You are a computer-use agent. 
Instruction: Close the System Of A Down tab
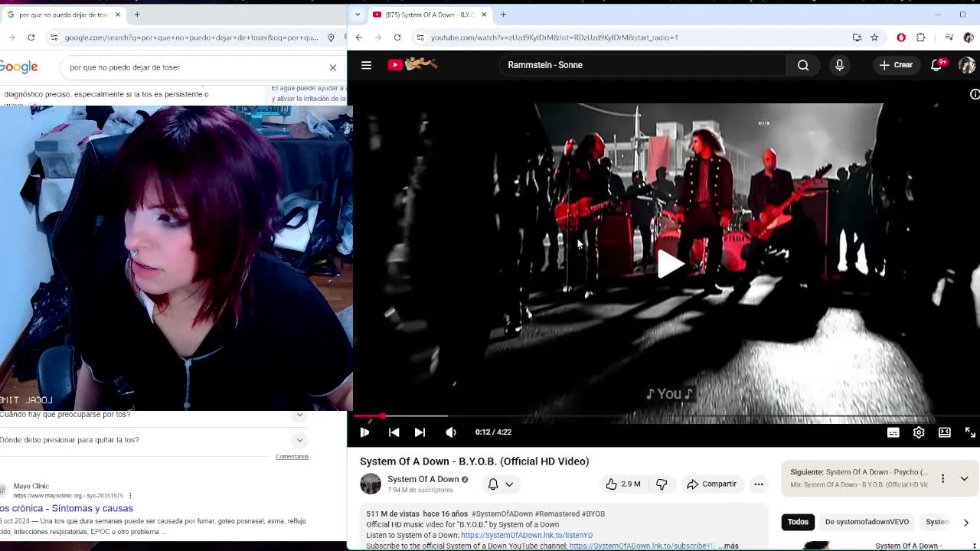pos(484,15)
